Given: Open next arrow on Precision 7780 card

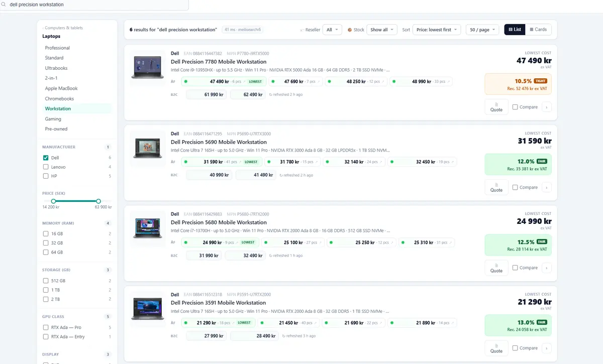Looking at the screenshot, I should [x=547, y=107].
